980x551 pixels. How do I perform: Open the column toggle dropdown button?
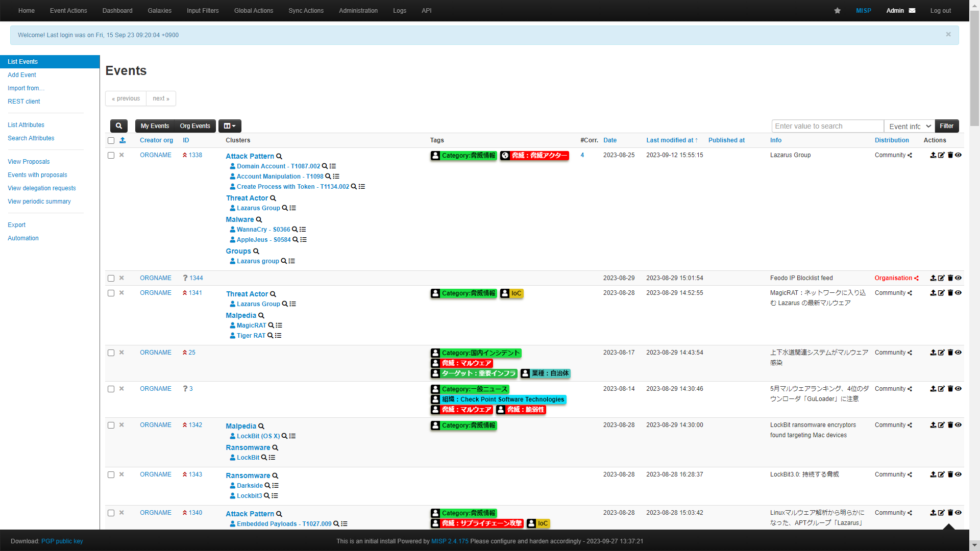point(230,126)
